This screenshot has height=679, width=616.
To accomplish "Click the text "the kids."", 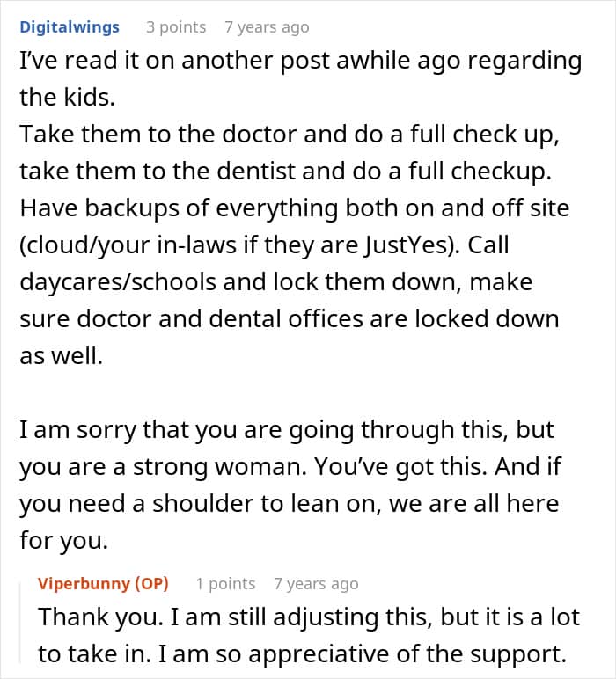I will [x=67, y=97].
